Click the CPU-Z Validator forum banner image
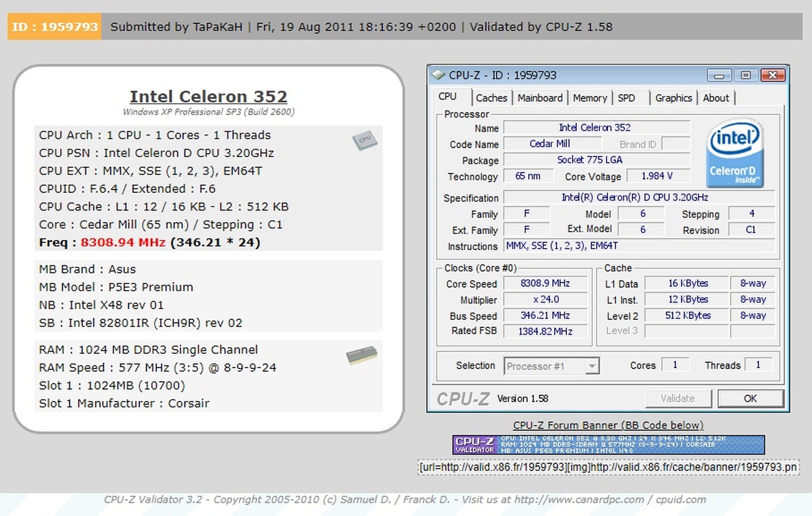The image size is (812, 516). click(x=608, y=445)
